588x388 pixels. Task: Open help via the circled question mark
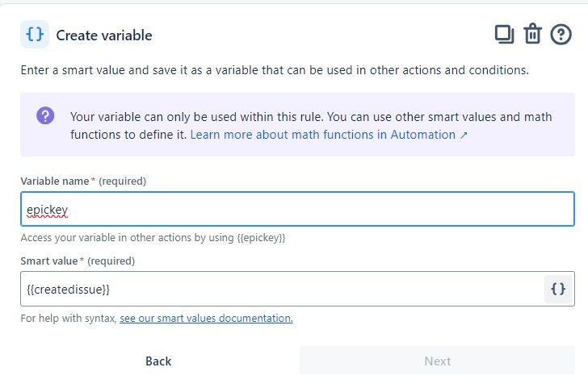tap(561, 34)
